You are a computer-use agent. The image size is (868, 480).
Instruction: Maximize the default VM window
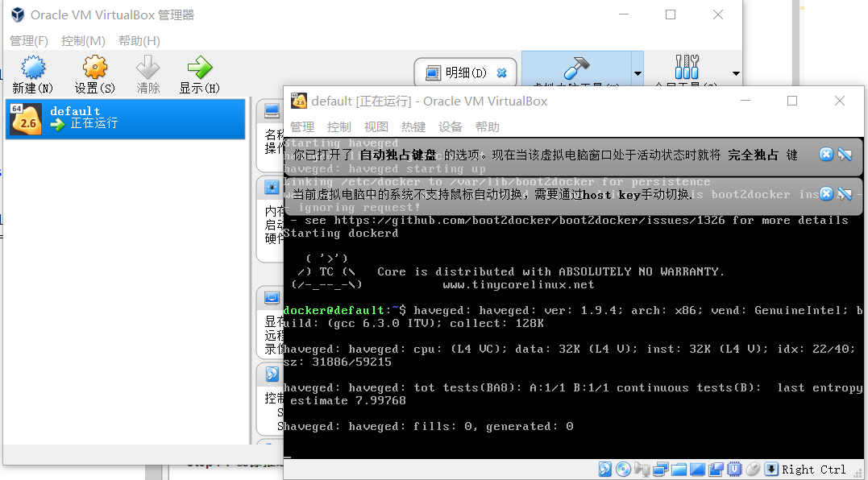792,101
